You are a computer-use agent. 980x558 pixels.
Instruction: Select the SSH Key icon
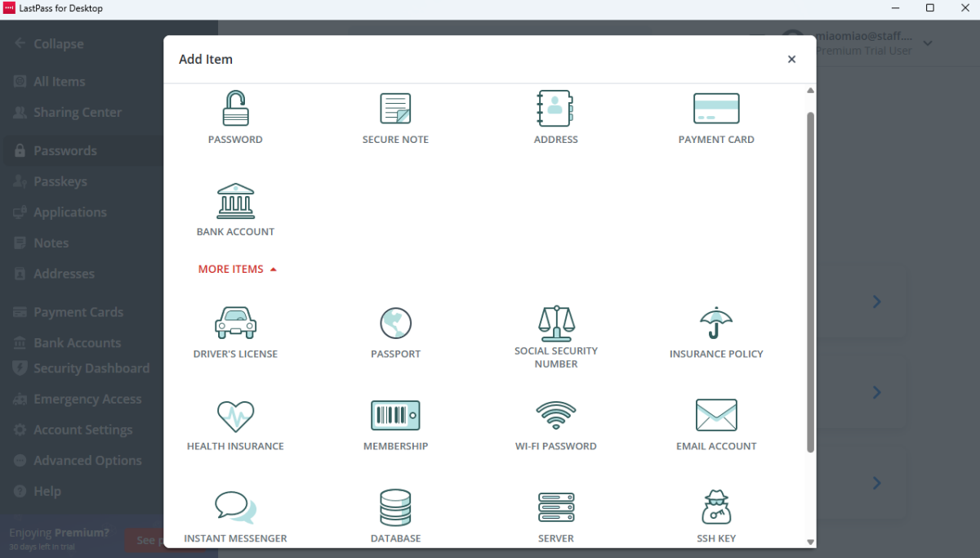pos(716,507)
